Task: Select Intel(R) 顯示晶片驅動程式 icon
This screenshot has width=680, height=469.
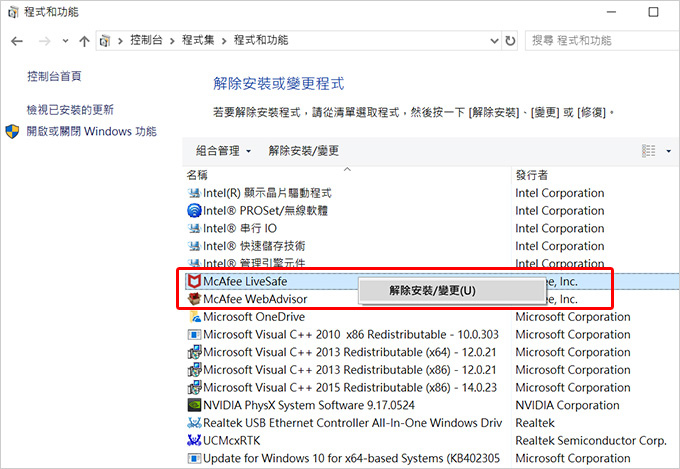Action: pos(194,193)
